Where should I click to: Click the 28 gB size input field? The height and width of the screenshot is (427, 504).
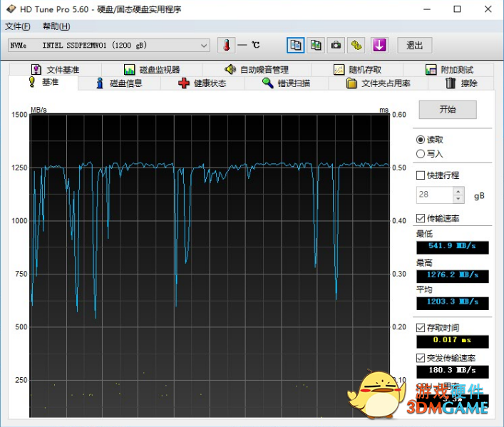[x=435, y=195]
